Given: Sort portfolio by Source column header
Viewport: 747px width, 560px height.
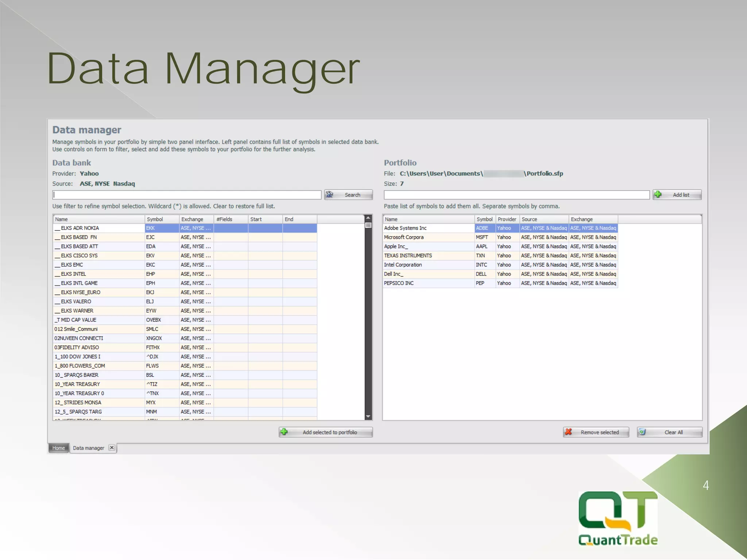Looking at the screenshot, I should pos(544,219).
